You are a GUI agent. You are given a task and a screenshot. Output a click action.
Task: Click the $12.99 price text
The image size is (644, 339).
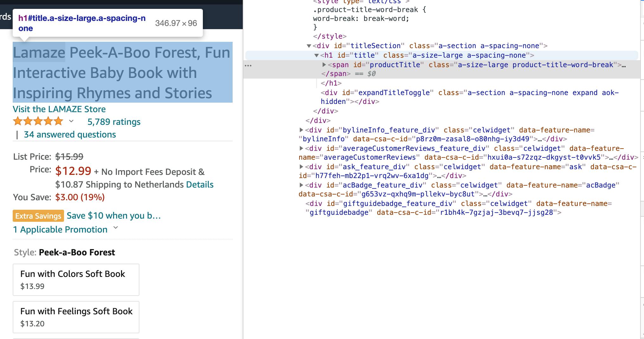(73, 171)
